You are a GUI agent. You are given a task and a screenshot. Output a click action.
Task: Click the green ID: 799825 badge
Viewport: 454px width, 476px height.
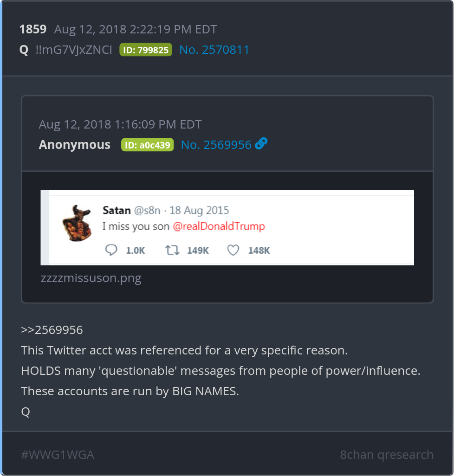tap(146, 50)
